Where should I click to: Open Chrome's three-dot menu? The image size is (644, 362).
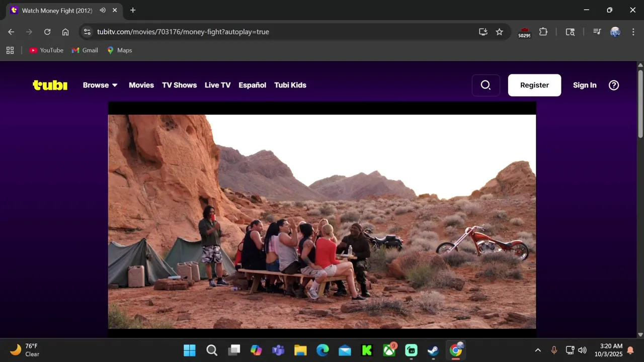coord(632,32)
